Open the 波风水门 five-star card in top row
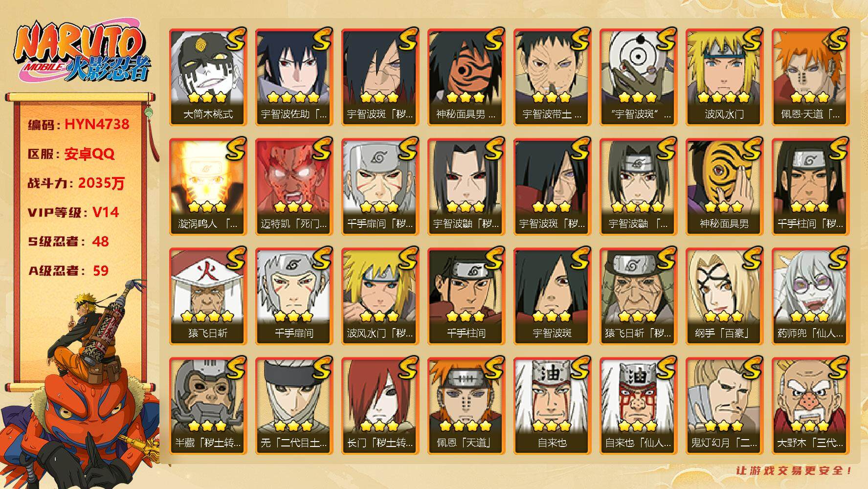868x489 pixels. (724, 77)
